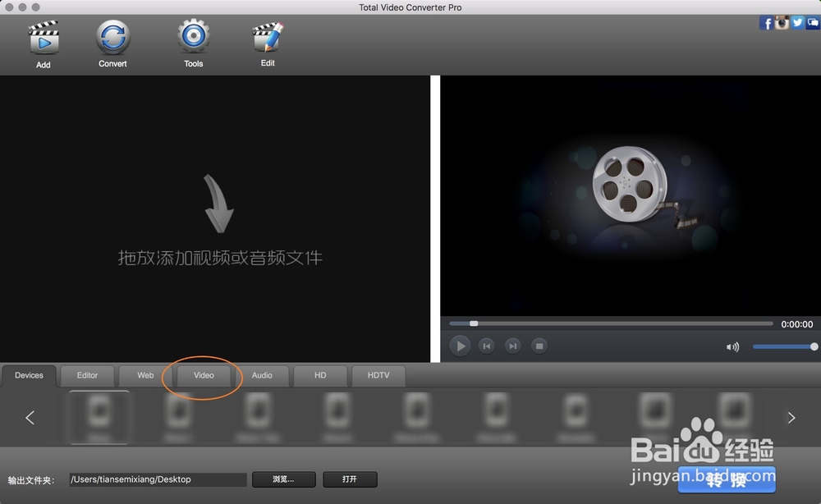The width and height of the screenshot is (821, 504).
Task: Show previous device presets with left arrow
Action: (x=30, y=418)
